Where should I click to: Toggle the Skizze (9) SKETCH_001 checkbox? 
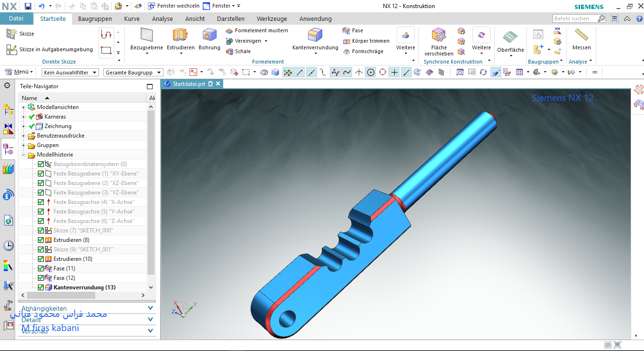pyautogui.click(x=41, y=249)
